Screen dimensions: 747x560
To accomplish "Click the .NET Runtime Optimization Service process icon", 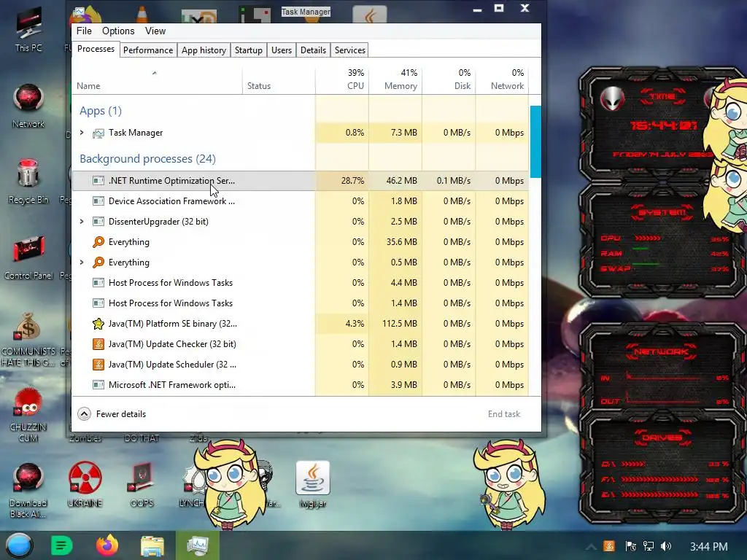I will click(98, 181).
